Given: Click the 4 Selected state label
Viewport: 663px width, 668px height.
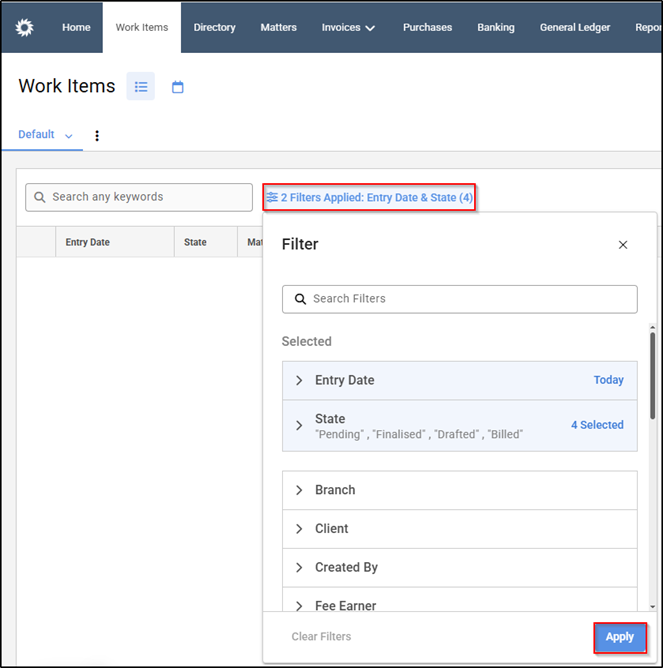Looking at the screenshot, I should (x=597, y=425).
